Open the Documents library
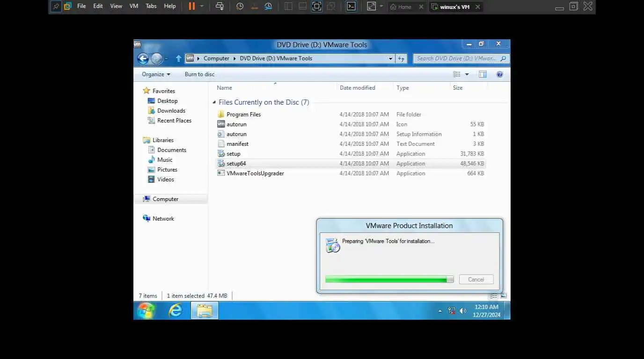This screenshot has height=359, width=644. point(167,150)
